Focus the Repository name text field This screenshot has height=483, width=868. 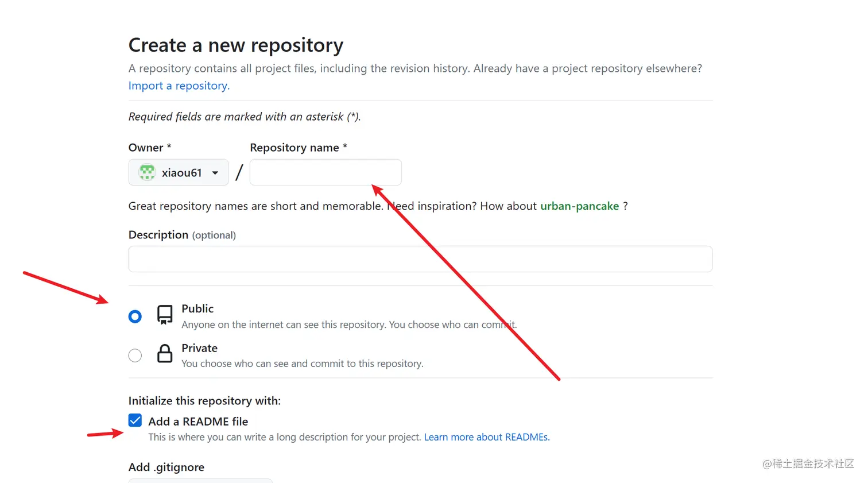coord(325,172)
